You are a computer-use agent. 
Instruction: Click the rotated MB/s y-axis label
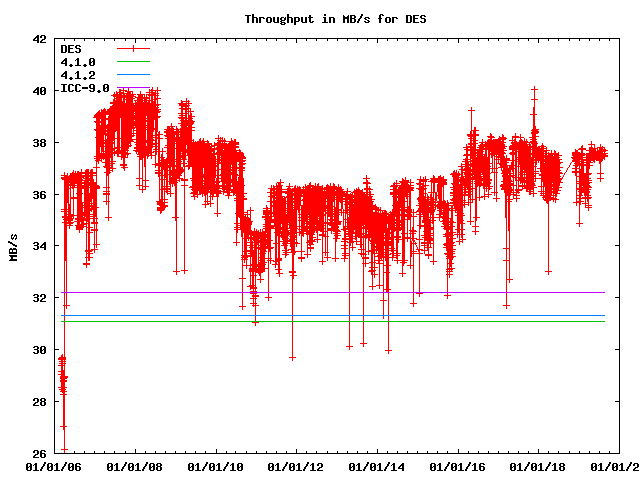click(x=13, y=246)
